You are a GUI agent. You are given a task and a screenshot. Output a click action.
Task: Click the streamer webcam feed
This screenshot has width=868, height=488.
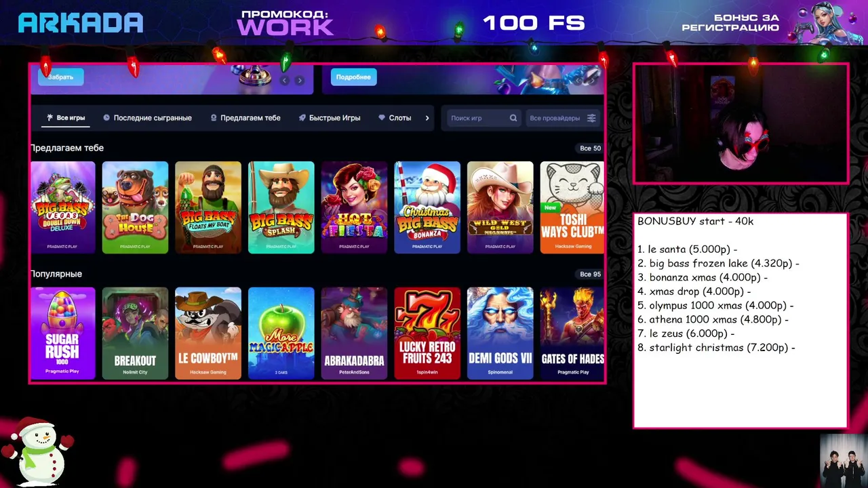[x=741, y=124]
